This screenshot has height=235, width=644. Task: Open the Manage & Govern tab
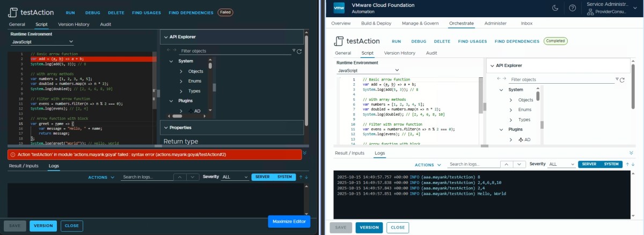point(420,23)
